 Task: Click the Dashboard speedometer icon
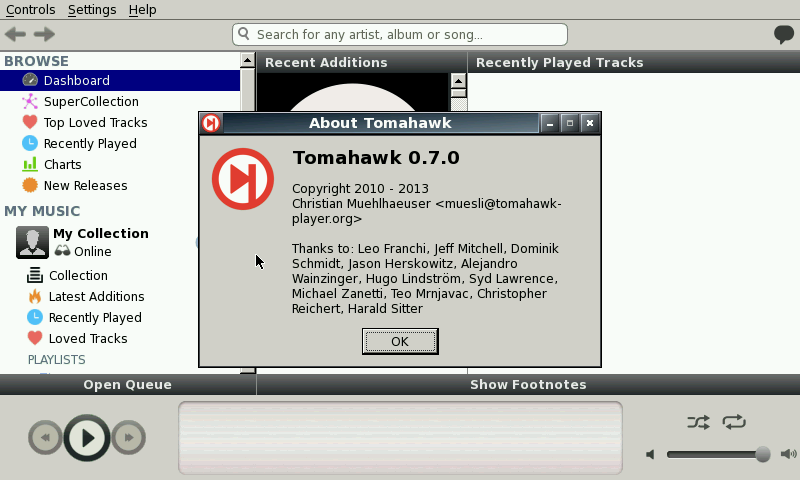coord(30,80)
